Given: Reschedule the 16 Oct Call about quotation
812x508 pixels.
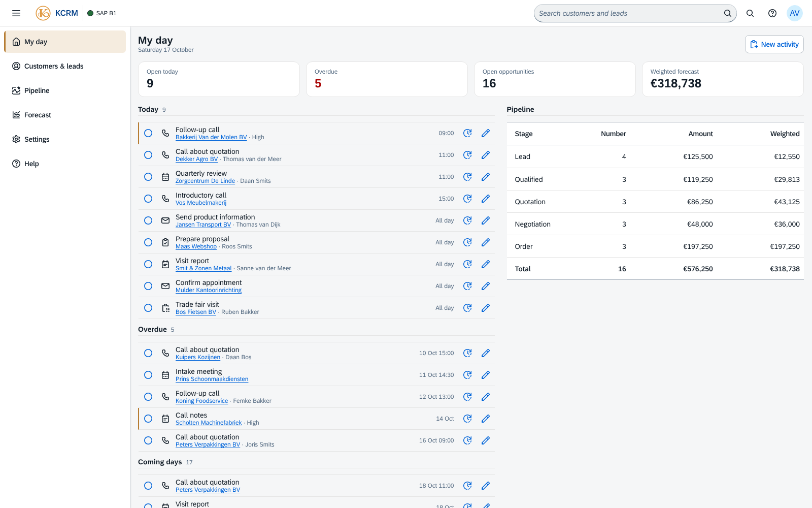Looking at the screenshot, I should tap(467, 440).
